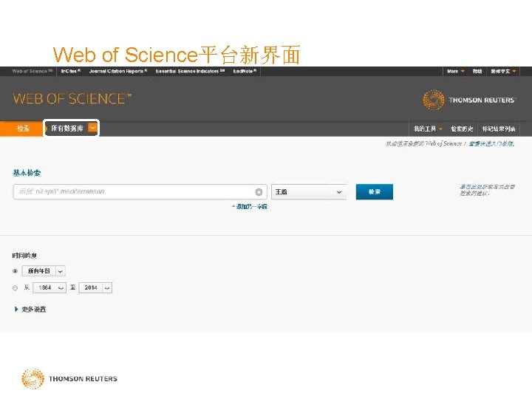The image size is (532, 399).
Task: Click the Thomson Reuters logo in header
Action: [x=469, y=100]
